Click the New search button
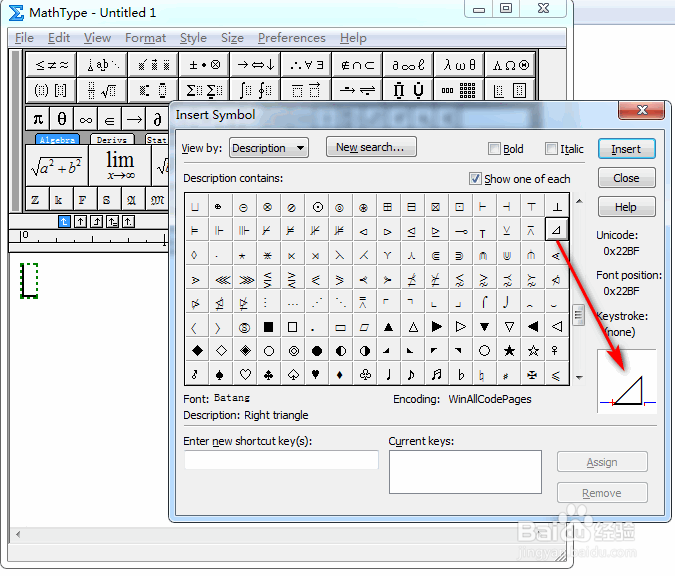 click(371, 147)
